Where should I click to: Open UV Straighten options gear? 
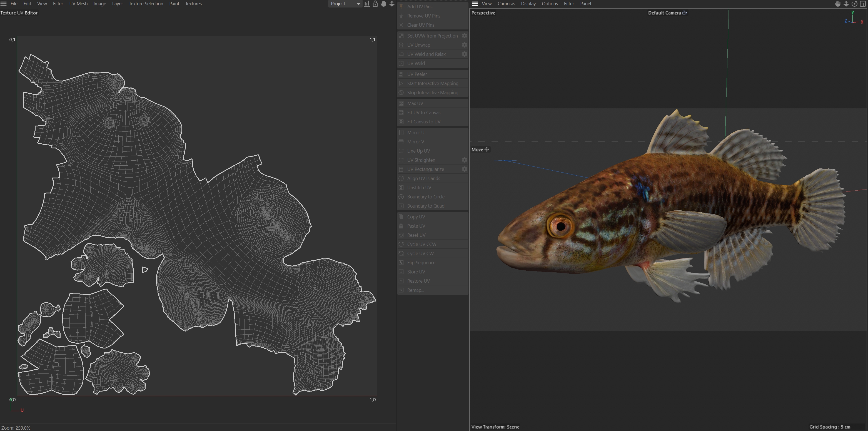pos(464,160)
